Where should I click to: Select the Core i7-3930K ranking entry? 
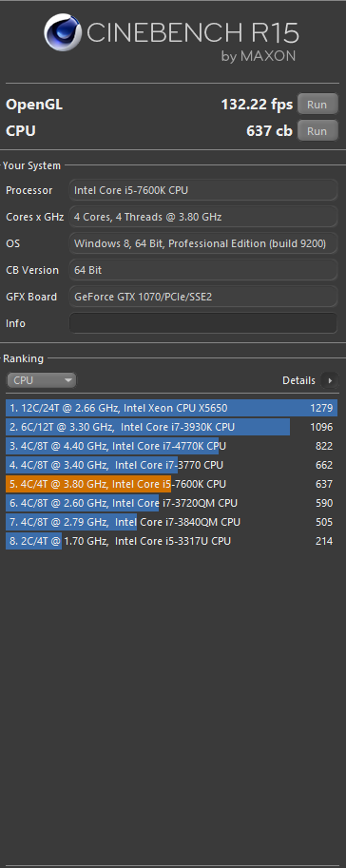(172, 427)
